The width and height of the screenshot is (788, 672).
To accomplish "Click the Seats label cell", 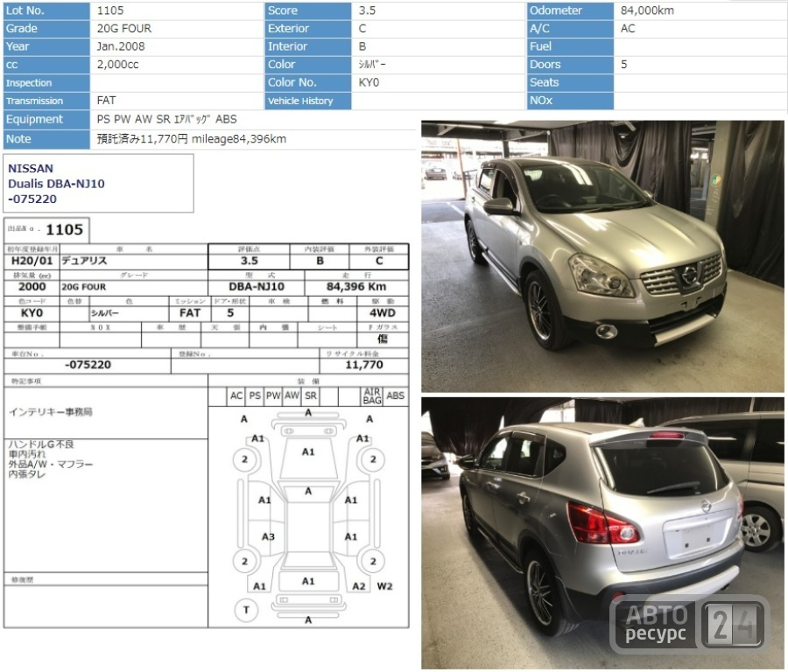I will 570,83.
